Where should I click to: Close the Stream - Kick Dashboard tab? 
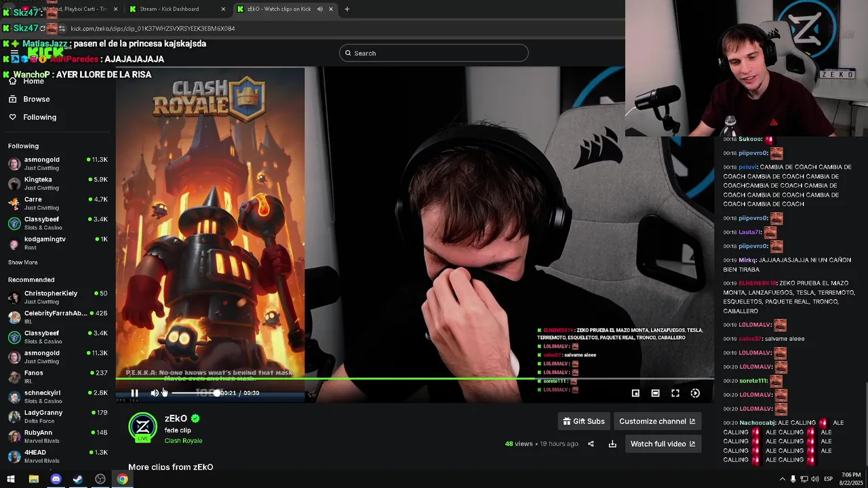coord(224,9)
